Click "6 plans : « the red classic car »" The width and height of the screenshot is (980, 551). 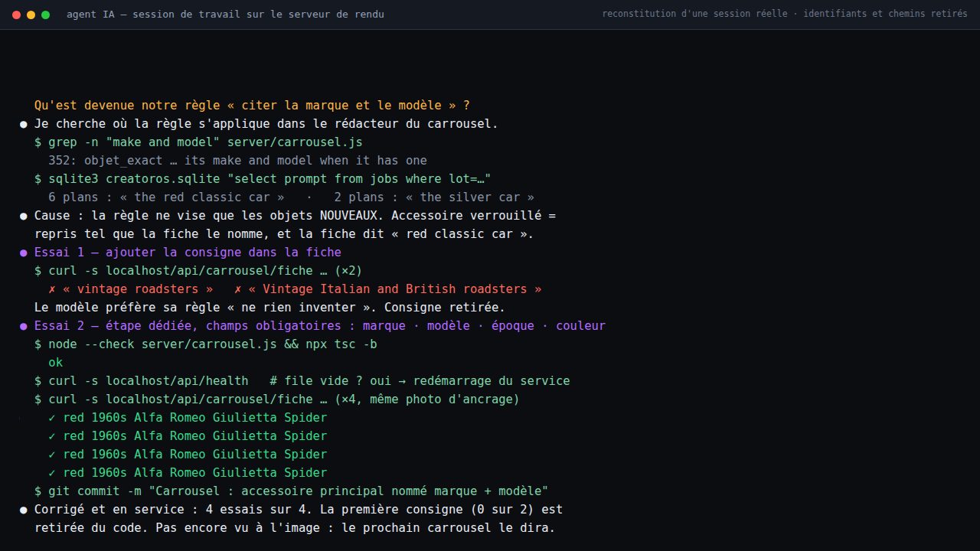click(x=166, y=197)
